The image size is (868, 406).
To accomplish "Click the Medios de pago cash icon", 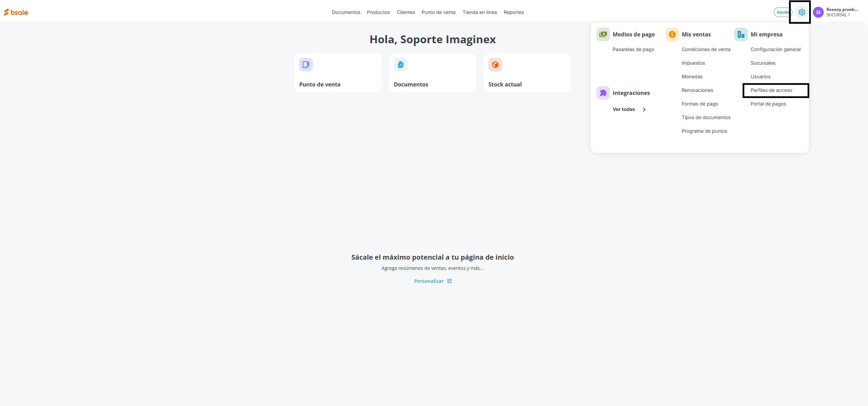I will click(x=603, y=34).
